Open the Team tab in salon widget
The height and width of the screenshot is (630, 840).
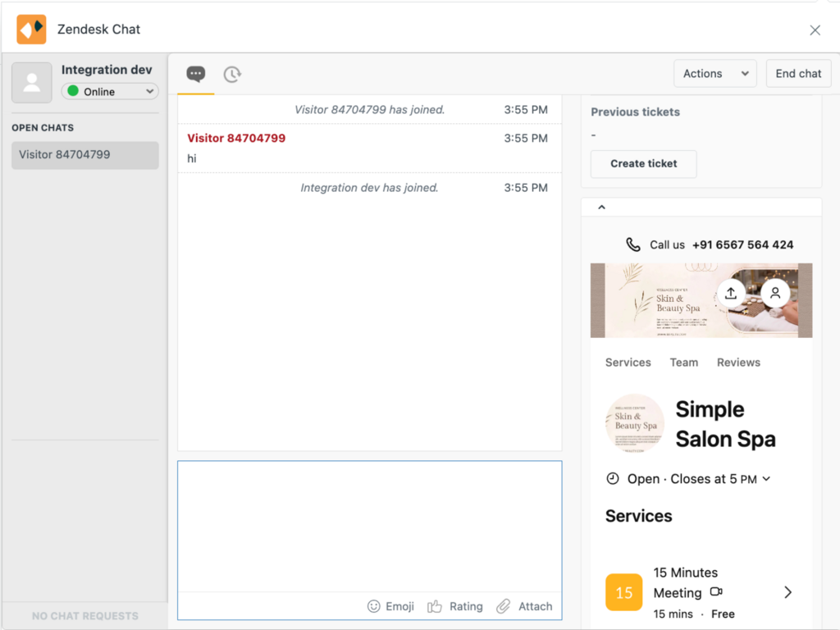[683, 363]
